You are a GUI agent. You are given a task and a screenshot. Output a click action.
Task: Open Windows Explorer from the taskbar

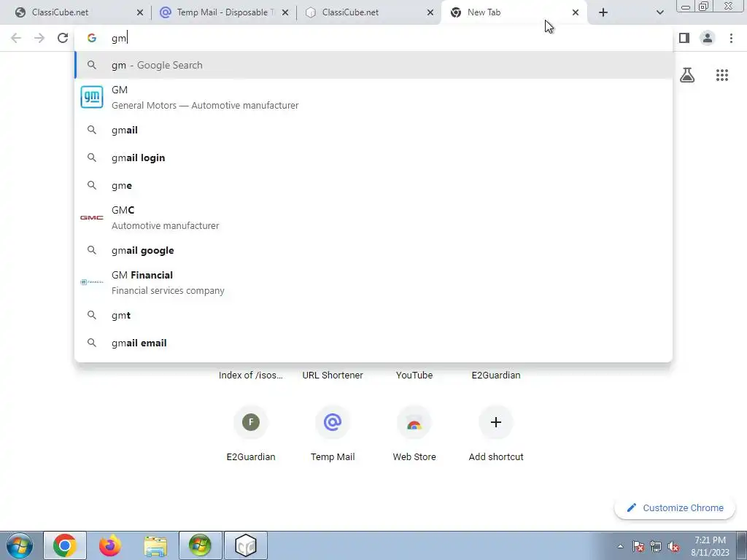(x=155, y=545)
